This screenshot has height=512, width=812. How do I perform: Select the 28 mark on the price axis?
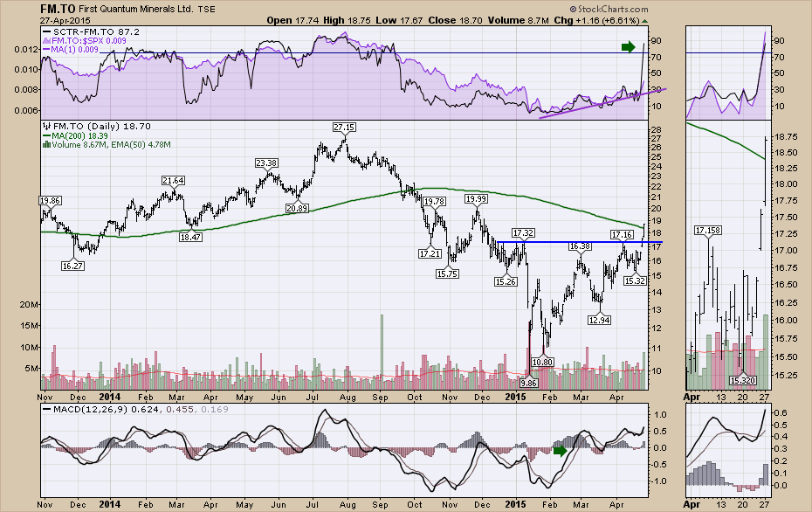[x=657, y=129]
